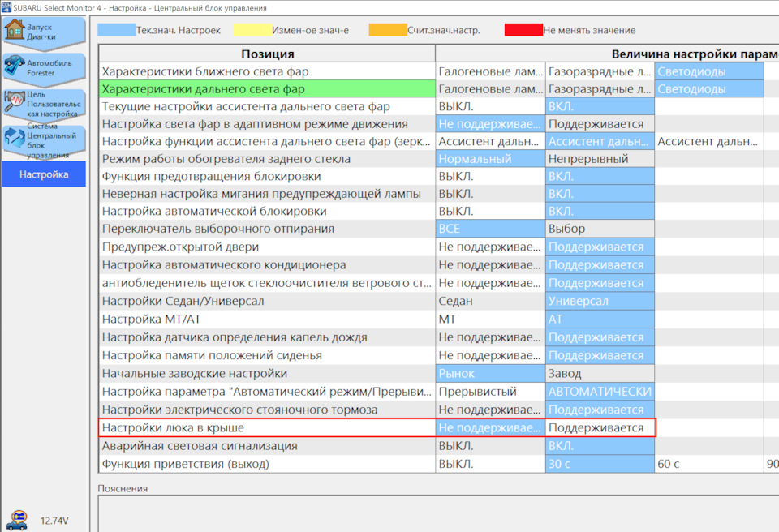Select the Настройка sidebar tab
This screenshot has height=532, width=779.
pos(44,174)
